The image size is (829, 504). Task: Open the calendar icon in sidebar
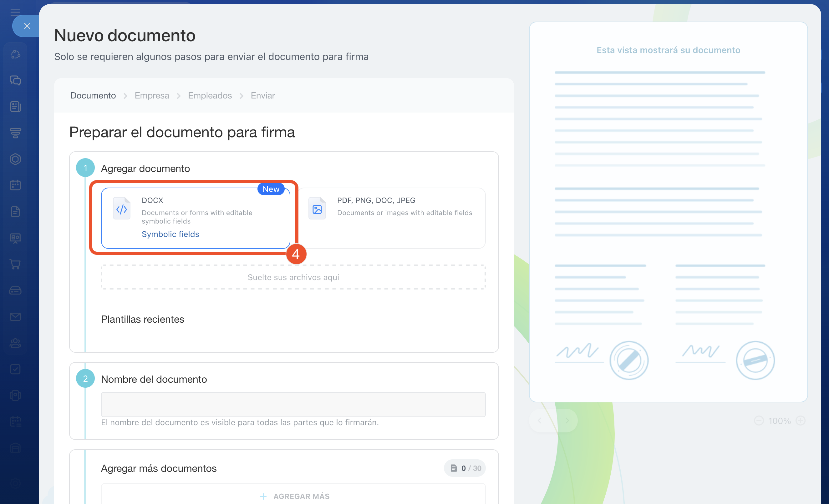coord(15,185)
